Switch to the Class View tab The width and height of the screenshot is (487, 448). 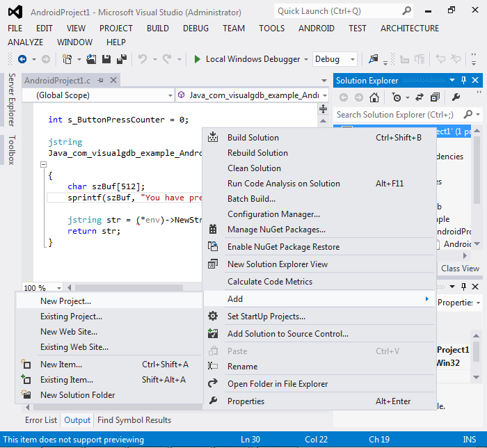(x=460, y=269)
